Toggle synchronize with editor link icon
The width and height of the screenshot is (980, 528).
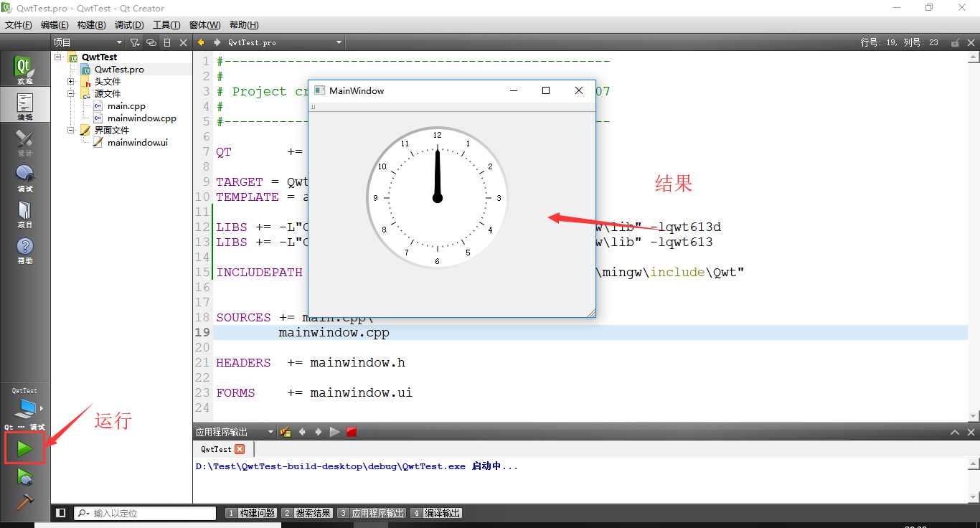(x=151, y=42)
